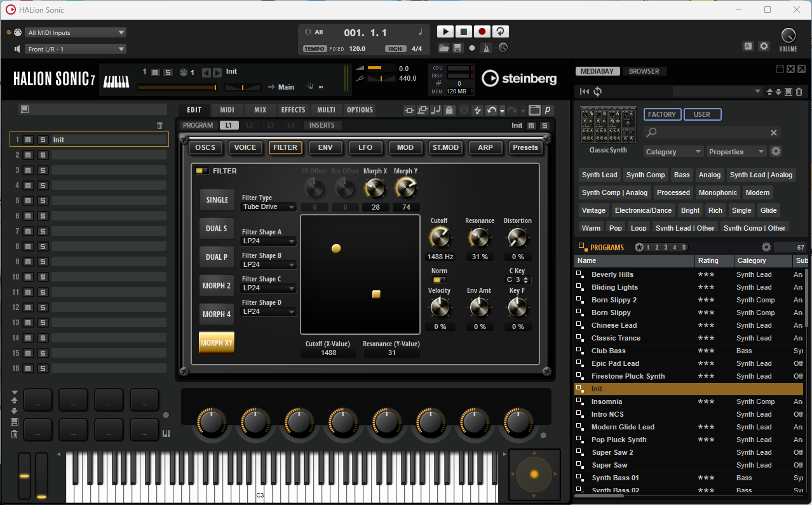Screen dimensions: 812x505
Task: Select the DUAL S filter mode
Action: pos(217,228)
